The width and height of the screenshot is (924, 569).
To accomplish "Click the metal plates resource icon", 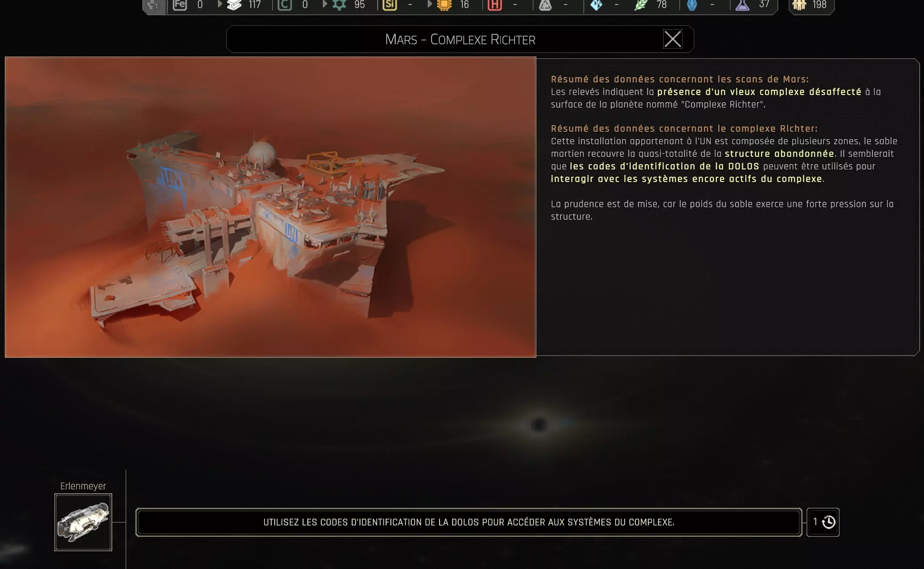I will 234,5.
